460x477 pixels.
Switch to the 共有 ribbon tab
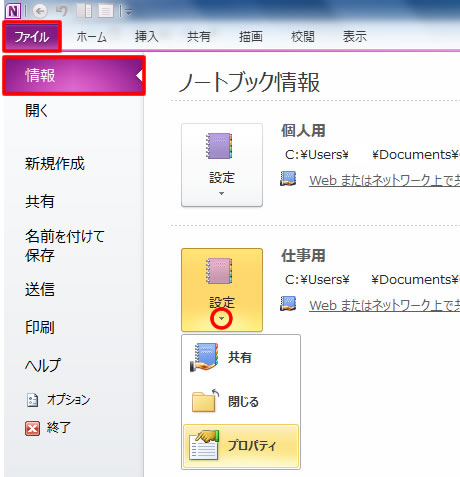199,36
